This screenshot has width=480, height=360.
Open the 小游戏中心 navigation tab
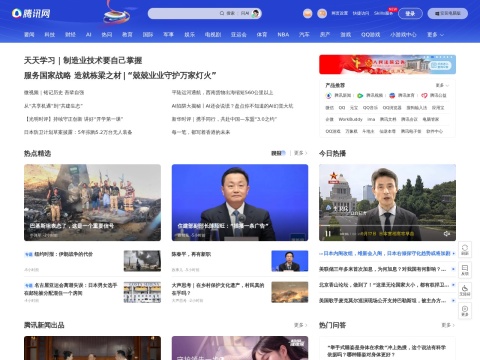[403, 34]
